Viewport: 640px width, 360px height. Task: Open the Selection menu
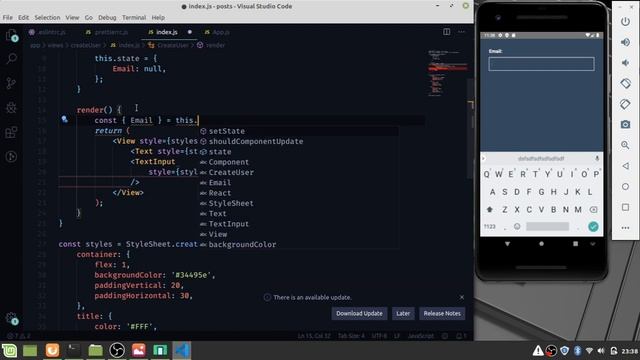47,18
